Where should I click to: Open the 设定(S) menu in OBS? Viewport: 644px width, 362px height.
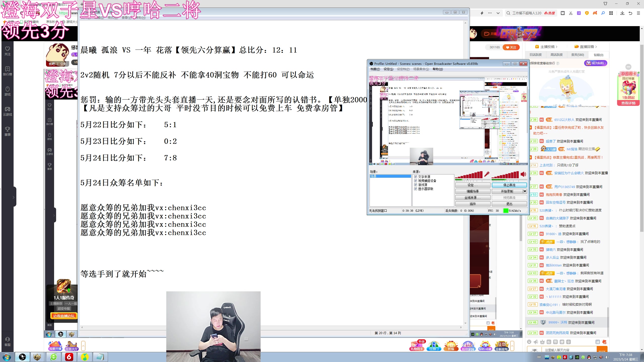pos(388,69)
